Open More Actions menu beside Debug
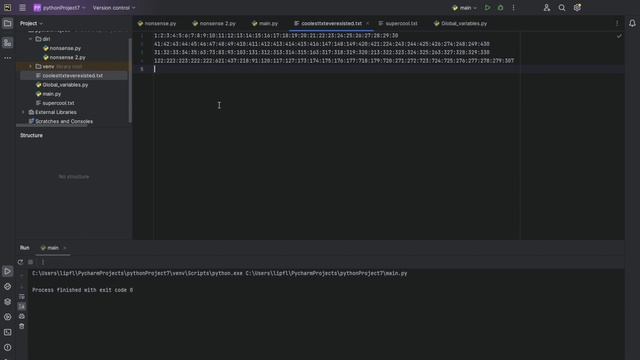This screenshot has width=640, height=360. click(x=513, y=8)
